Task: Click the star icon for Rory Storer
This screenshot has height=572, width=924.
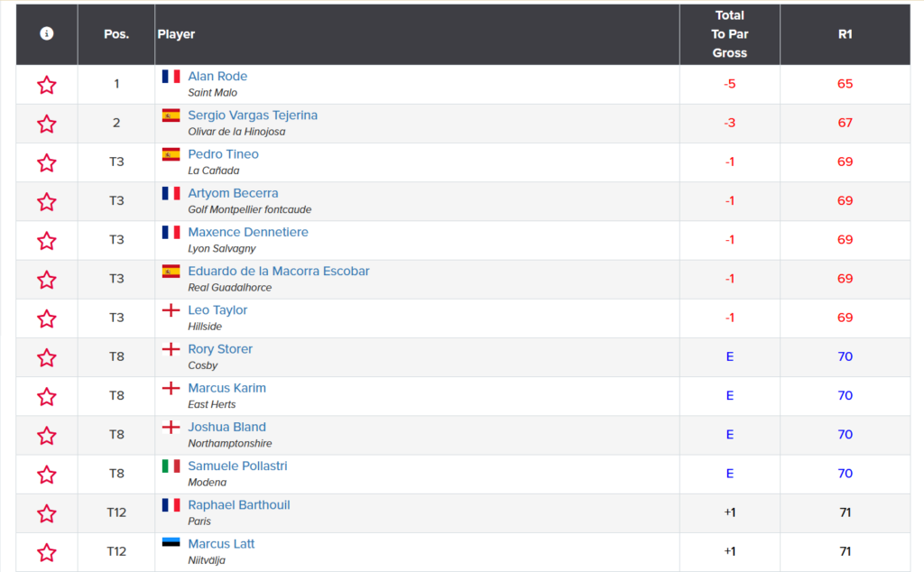Action: click(x=47, y=357)
